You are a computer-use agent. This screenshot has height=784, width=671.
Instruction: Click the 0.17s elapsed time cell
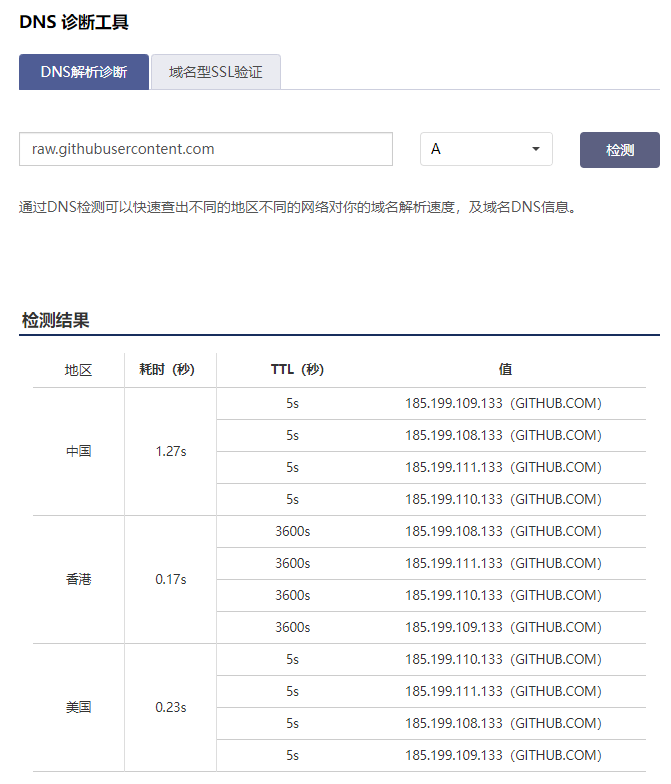tap(170, 579)
